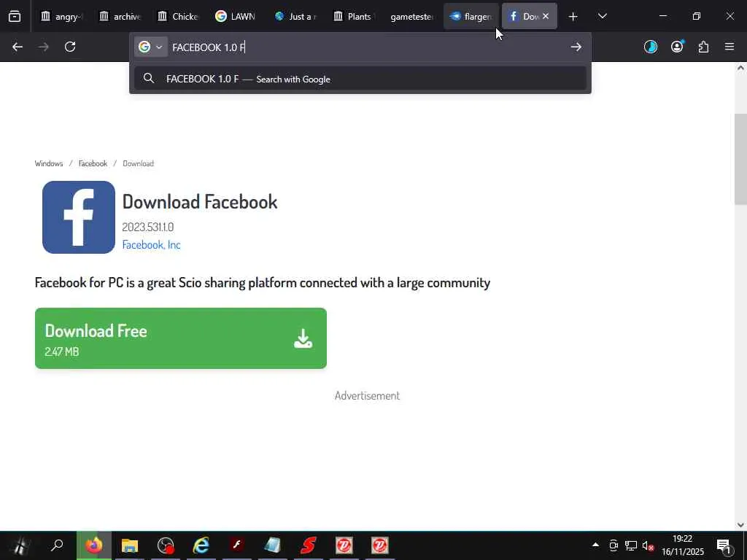
Task: Expand the list all tabs chevron
Action: (x=602, y=16)
